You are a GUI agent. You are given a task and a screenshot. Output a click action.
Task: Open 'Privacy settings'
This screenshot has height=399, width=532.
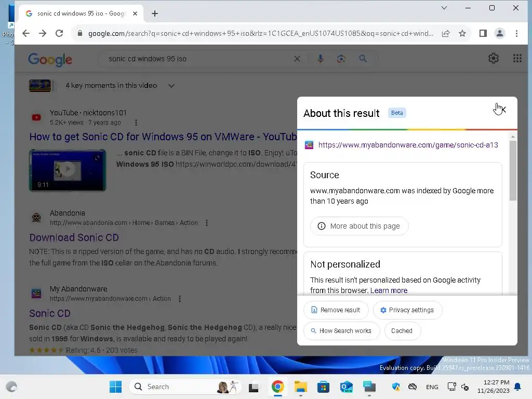click(x=407, y=310)
